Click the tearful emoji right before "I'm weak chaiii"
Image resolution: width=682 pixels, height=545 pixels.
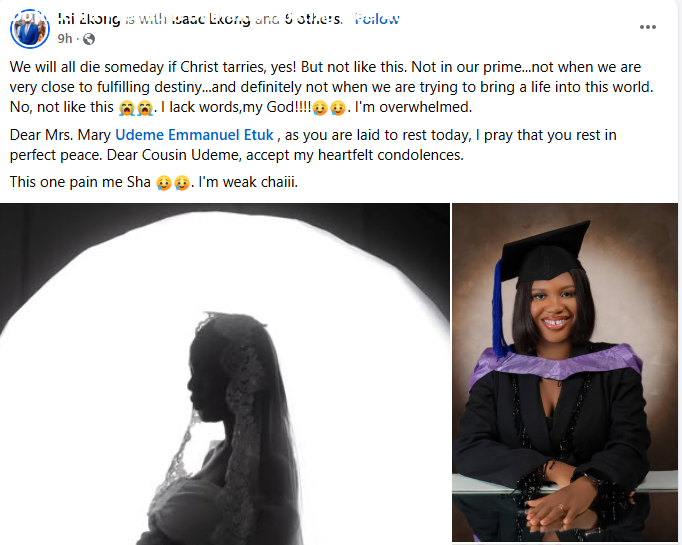(182, 183)
